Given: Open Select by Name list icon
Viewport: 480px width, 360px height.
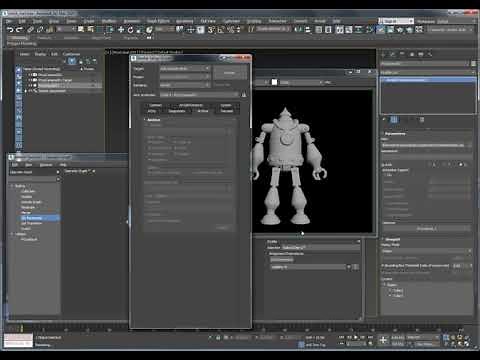Looking at the screenshot, I should [91, 30].
